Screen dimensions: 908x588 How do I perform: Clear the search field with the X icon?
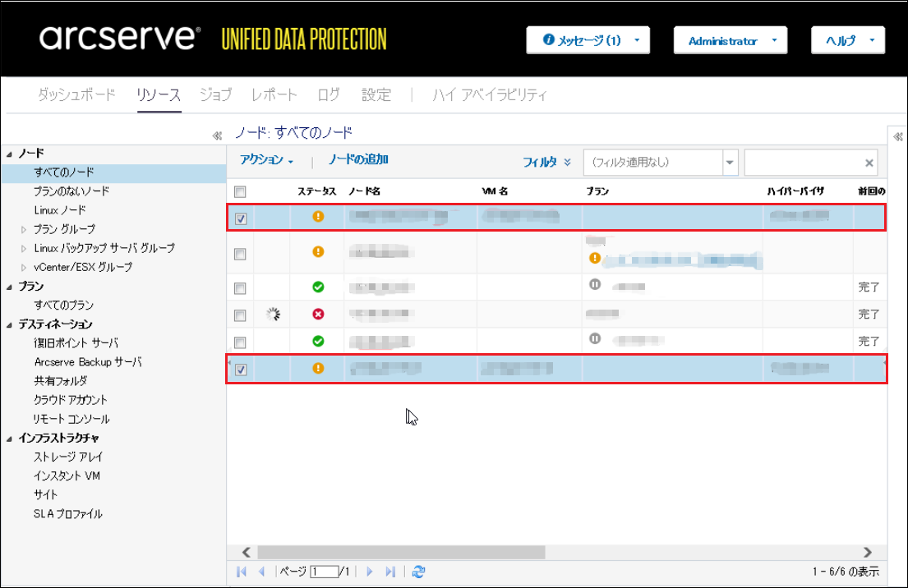tap(869, 163)
